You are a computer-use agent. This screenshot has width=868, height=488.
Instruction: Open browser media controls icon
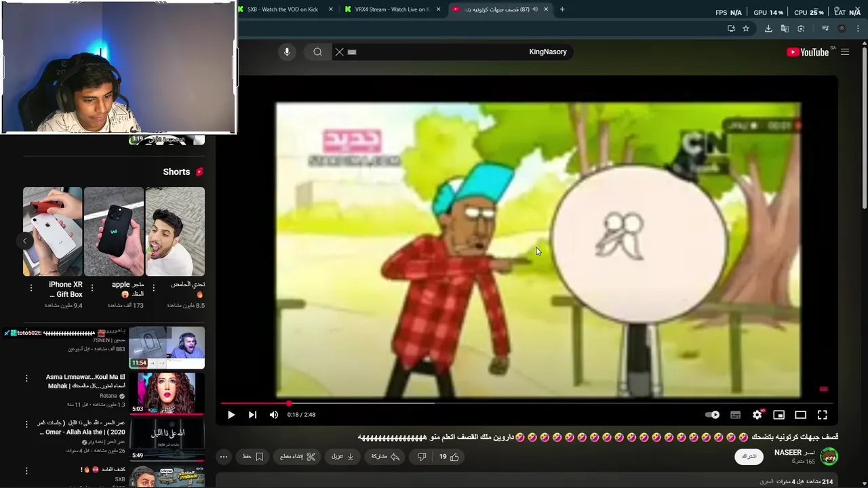click(x=825, y=28)
